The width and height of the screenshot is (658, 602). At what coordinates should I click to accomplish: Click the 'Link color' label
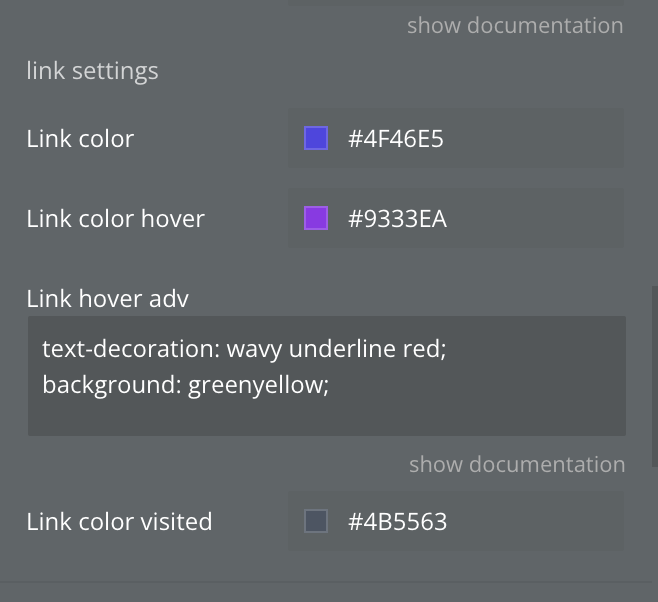click(x=80, y=138)
